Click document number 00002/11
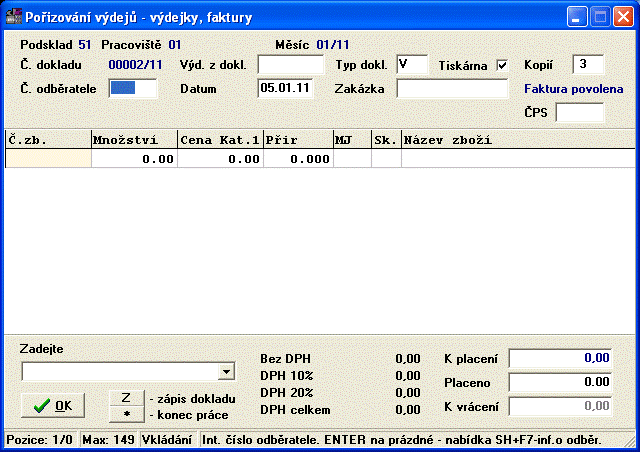 click(x=135, y=65)
